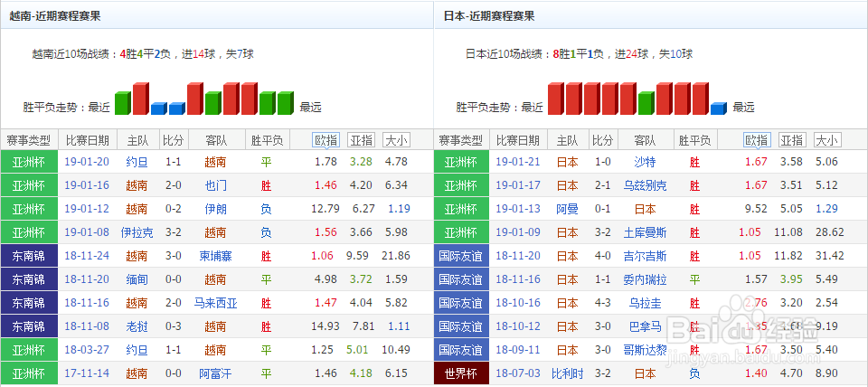
Task: Click odds value 21.86
Action: pos(396,256)
